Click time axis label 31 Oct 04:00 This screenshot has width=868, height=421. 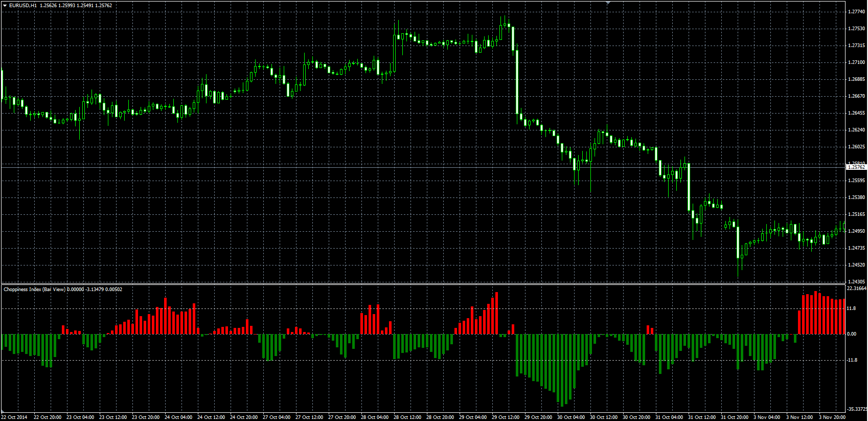(669, 417)
